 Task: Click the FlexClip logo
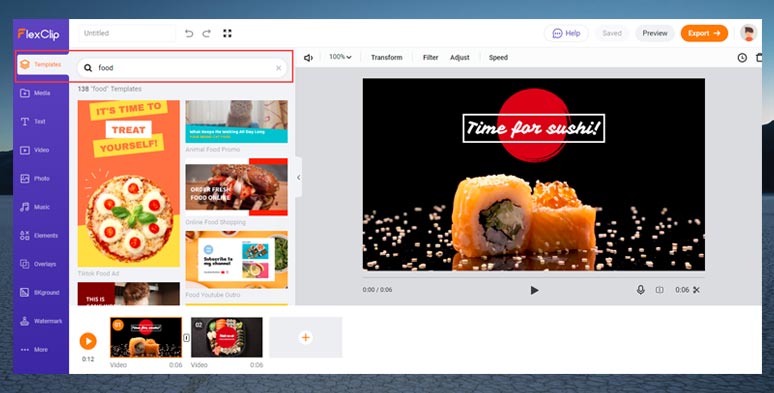click(x=39, y=34)
